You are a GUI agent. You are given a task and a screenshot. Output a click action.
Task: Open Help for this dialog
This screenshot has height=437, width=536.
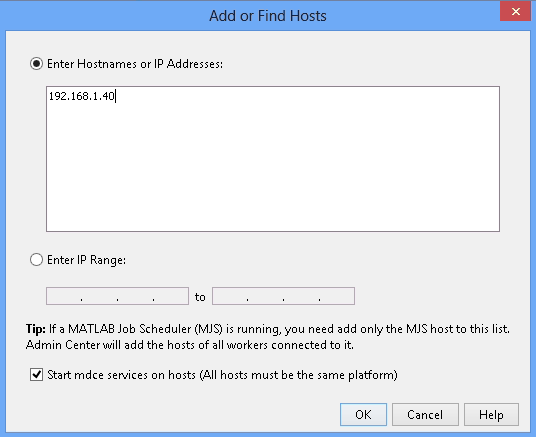[491, 414]
